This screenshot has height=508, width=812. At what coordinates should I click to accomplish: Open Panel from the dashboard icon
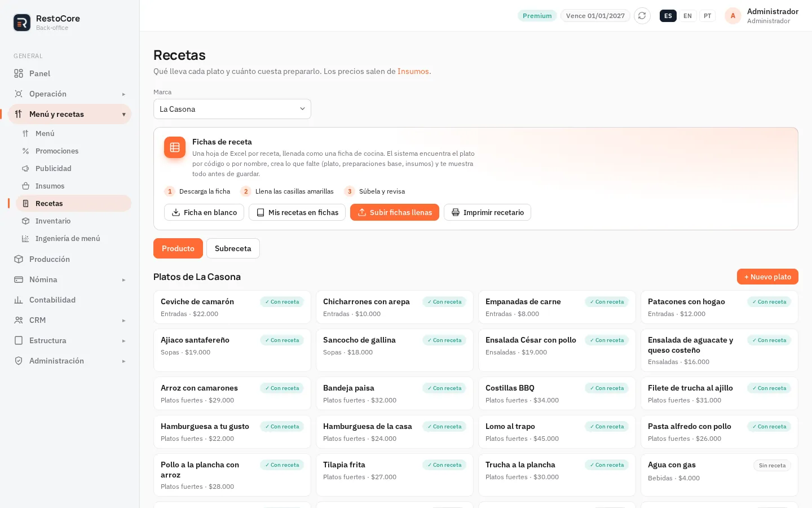click(19, 73)
